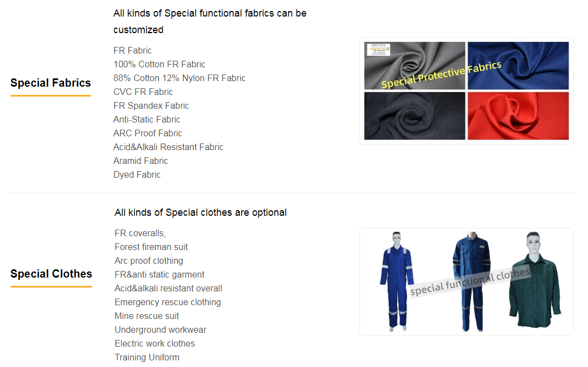Open the Special Fabrics heading

[x=51, y=83]
